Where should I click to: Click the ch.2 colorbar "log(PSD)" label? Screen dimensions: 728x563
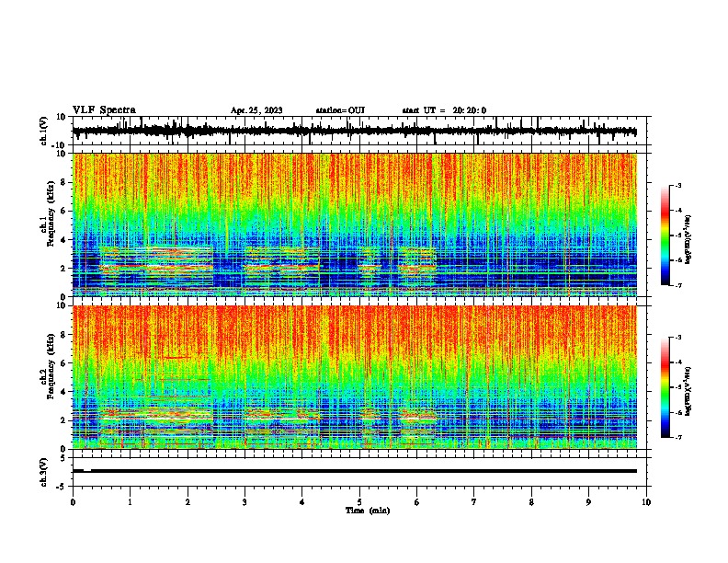point(688,392)
